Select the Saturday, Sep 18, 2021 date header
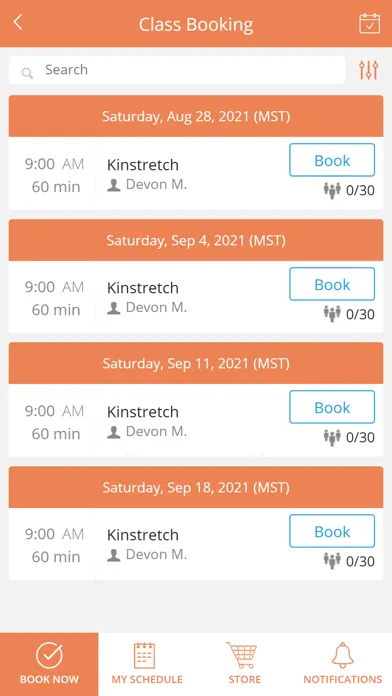This screenshot has width=392, height=696. (x=196, y=487)
